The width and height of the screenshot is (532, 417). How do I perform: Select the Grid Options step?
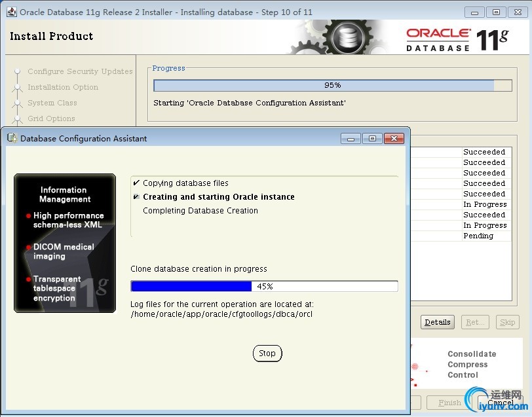pyautogui.click(x=51, y=118)
